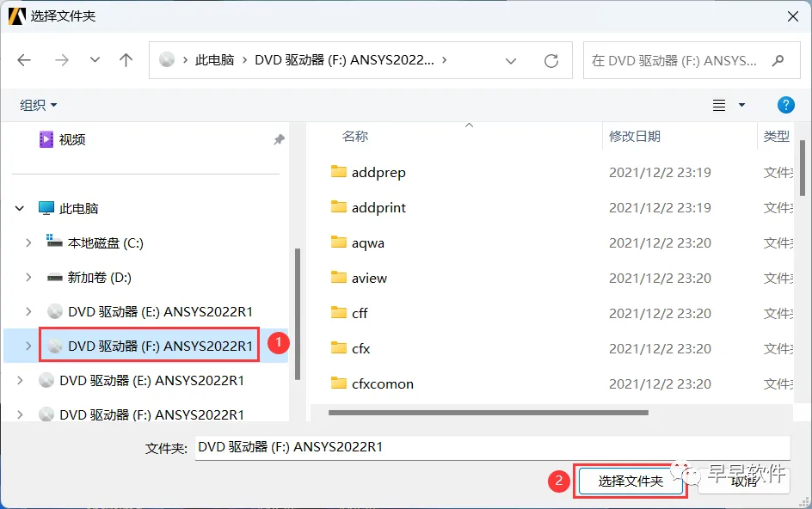Select the cfxcomon folder name
The height and width of the screenshot is (509, 812).
[383, 383]
